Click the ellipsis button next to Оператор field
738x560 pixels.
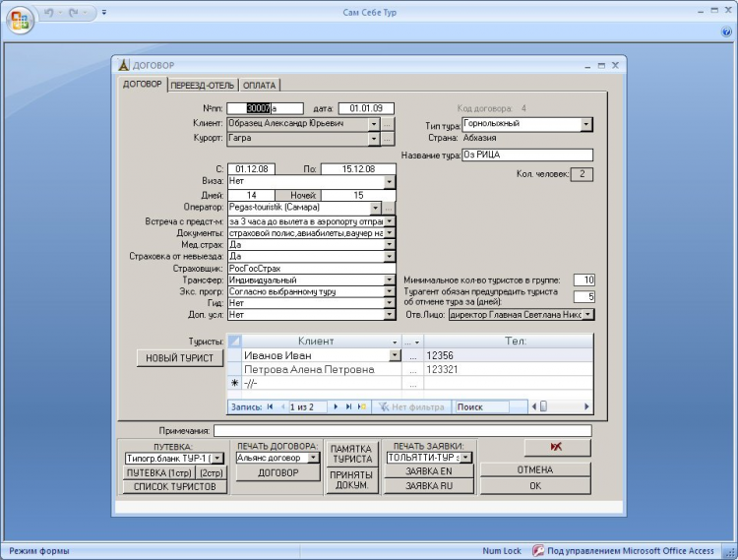pyautogui.click(x=389, y=208)
